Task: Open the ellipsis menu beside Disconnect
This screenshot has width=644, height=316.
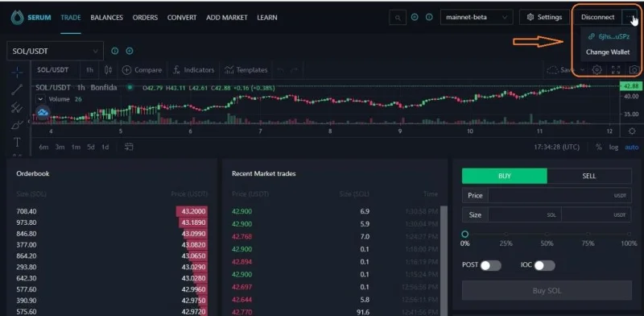Action: [x=630, y=17]
